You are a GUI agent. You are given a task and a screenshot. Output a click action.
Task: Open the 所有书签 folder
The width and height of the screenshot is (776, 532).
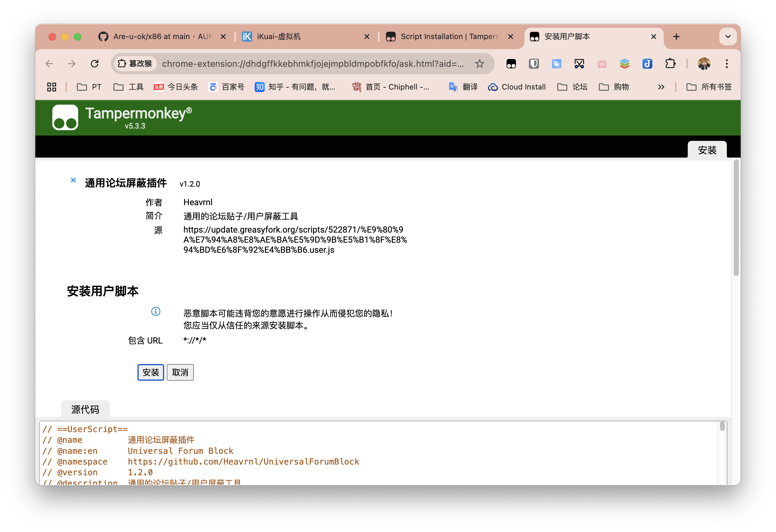pos(709,87)
